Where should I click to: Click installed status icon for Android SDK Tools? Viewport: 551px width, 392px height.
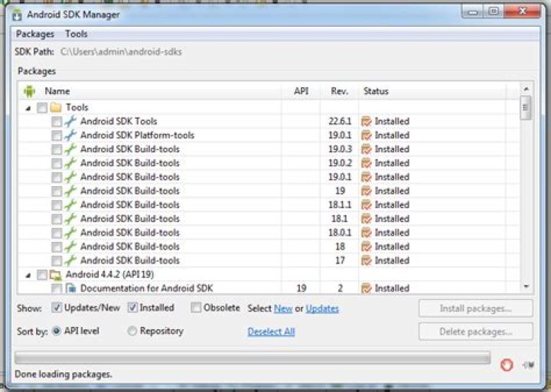point(367,121)
